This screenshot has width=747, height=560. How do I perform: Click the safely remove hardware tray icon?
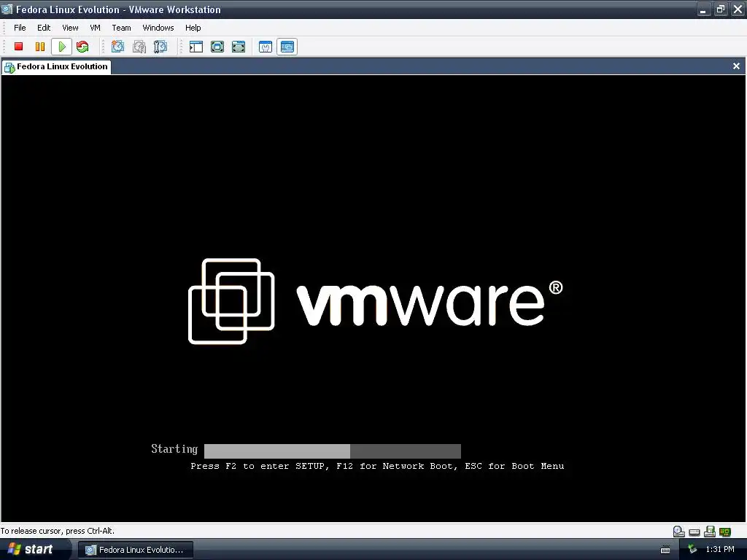coord(692,549)
